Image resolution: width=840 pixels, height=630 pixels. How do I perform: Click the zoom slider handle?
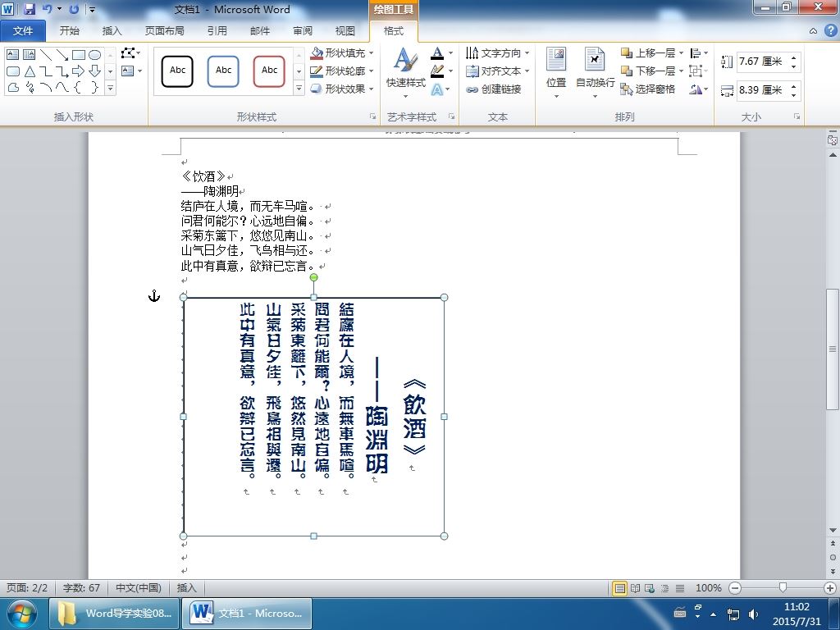(783, 588)
